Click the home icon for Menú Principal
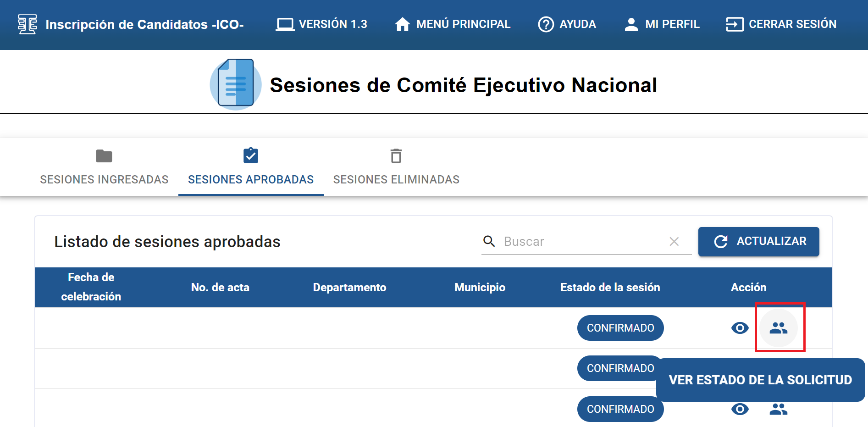 tap(402, 24)
